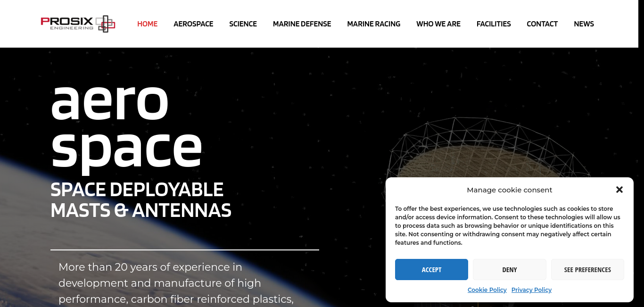
Task: Open the Who We Are page
Action: coord(438,24)
